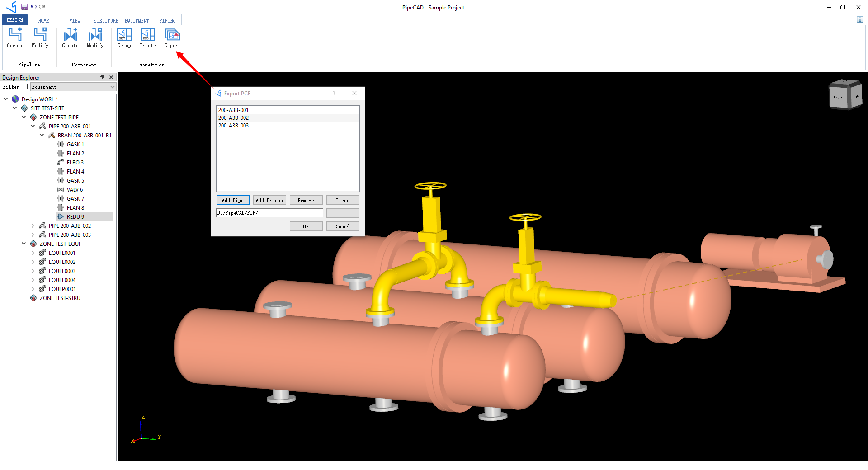
Task: Open the Isometrics Setup tool
Action: point(123,38)
